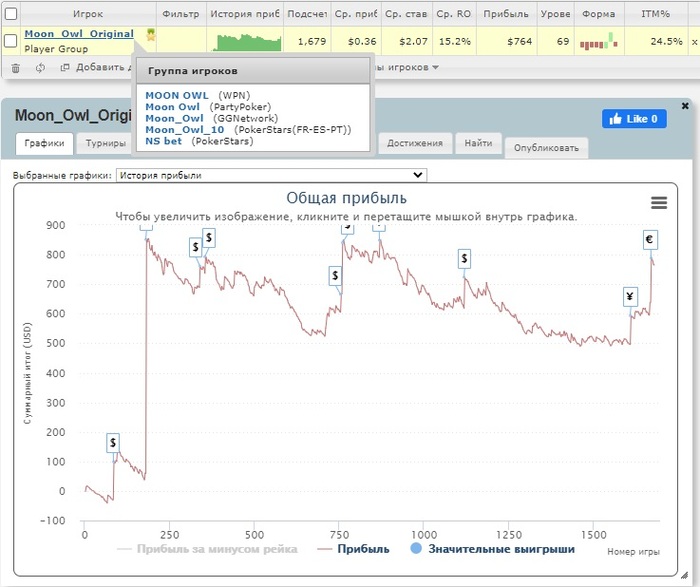700x587 pixels.
Task: Open Moon_Owl_10 PokerStars FR-ES-PT link
Action: [185, 130]
